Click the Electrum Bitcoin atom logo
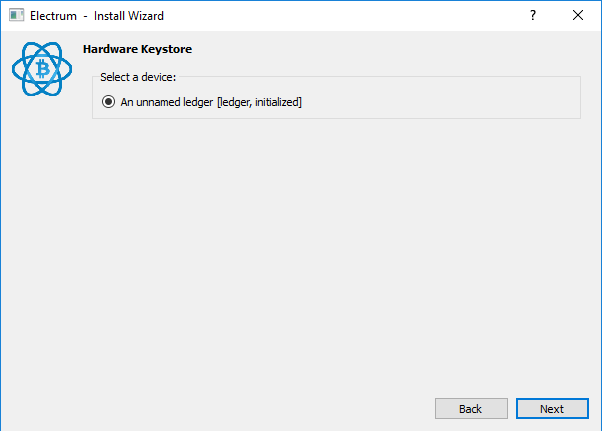The image size is (602, 431). tap(42, 69)
